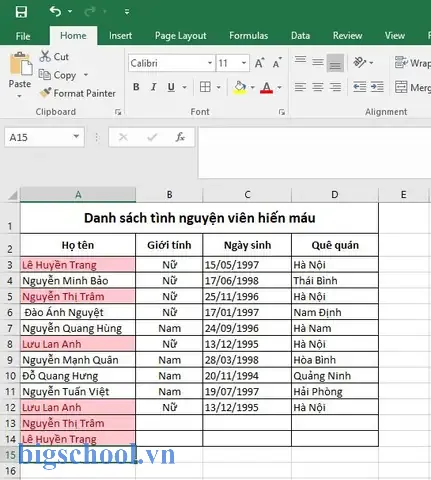Open the Font dialog launcher
Viewport: 431px width, 480px height.
[282, 112]
